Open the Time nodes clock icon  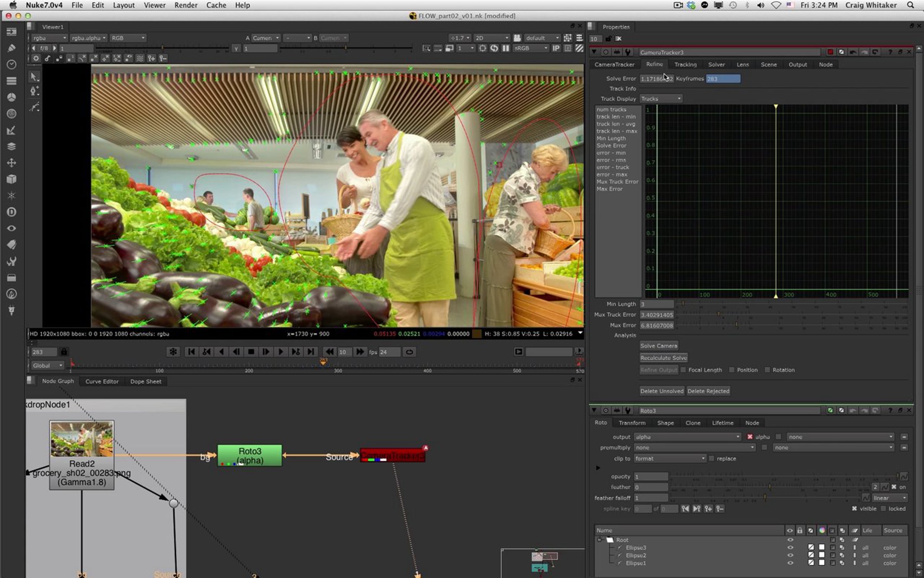[x=12, y=64]
